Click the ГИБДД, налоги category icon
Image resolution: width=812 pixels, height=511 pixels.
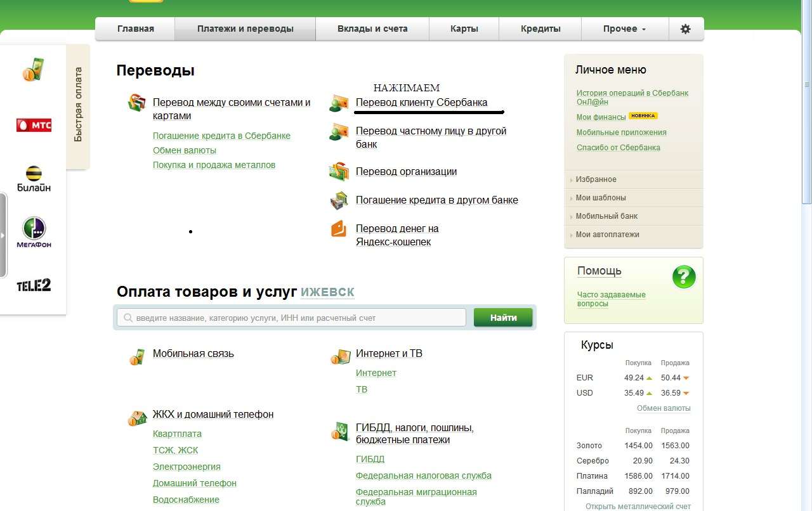(340, 431)
